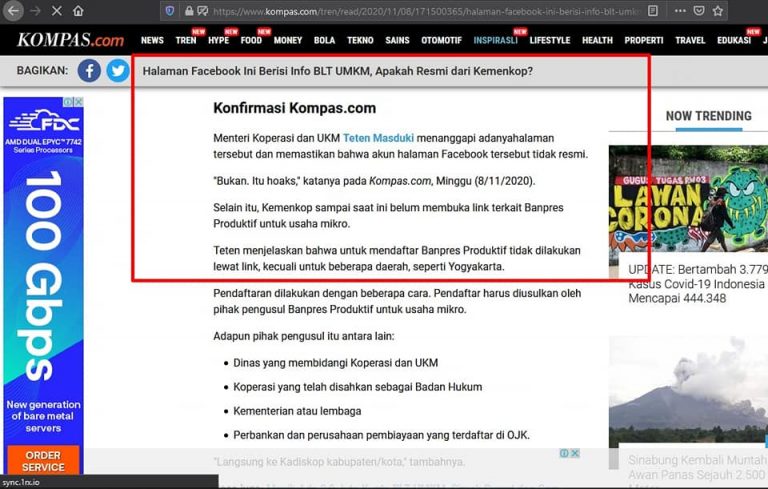The width and height of the screenshot is (768, 489).
Task: Open the HYPE section
Action: click(218, 40)
